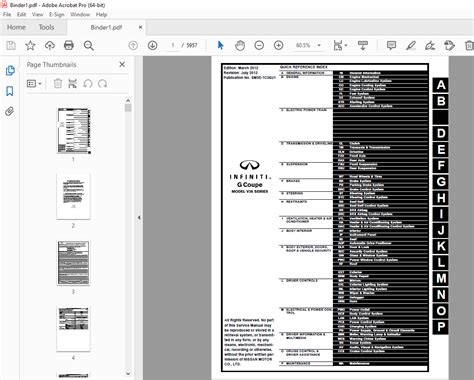Open the Bookmarks sidebar panel

[10, 91]
